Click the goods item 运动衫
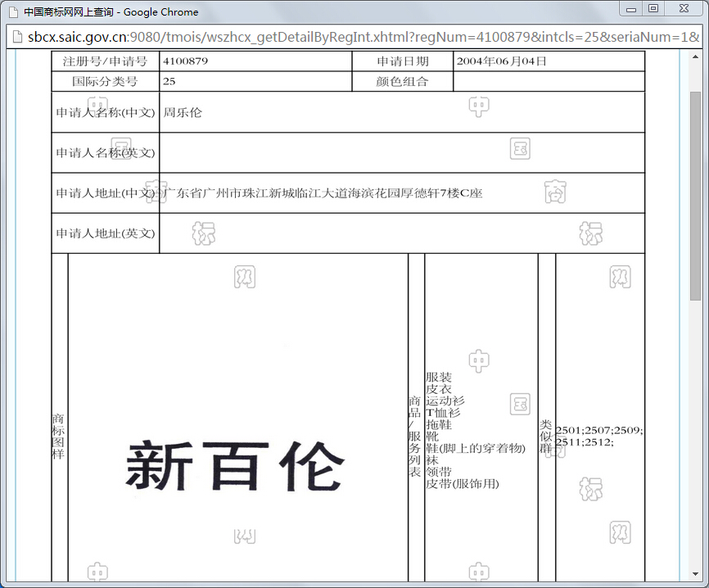The width and height of the screenshot is (709, 588). (445, 400)
